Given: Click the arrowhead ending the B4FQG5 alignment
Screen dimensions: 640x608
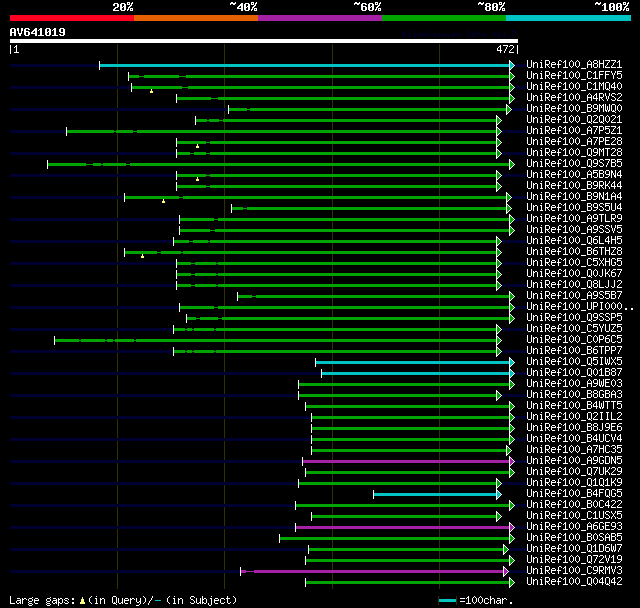Looking at the screenshot, I should [499, 495].
